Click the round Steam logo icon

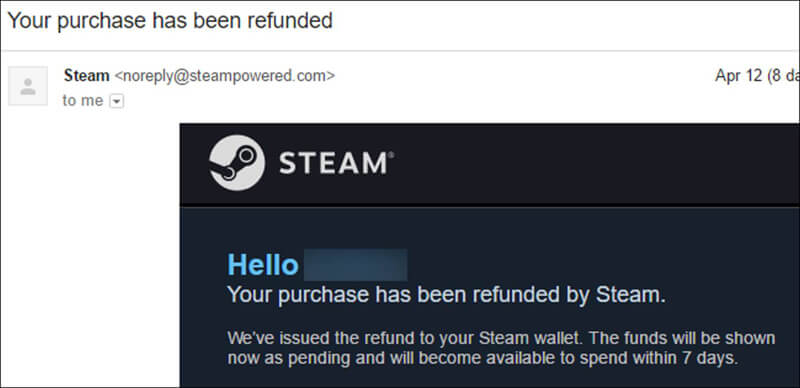(237, 163)
